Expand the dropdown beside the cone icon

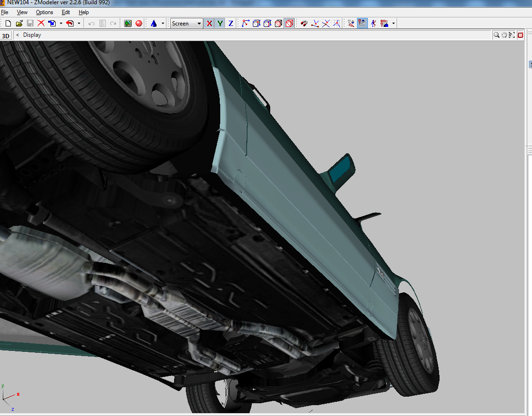tap(163, 23)
